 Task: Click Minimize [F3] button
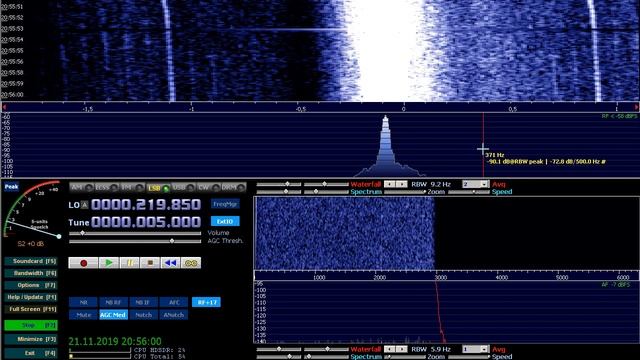pyautogui.click(x=31, y=339)
